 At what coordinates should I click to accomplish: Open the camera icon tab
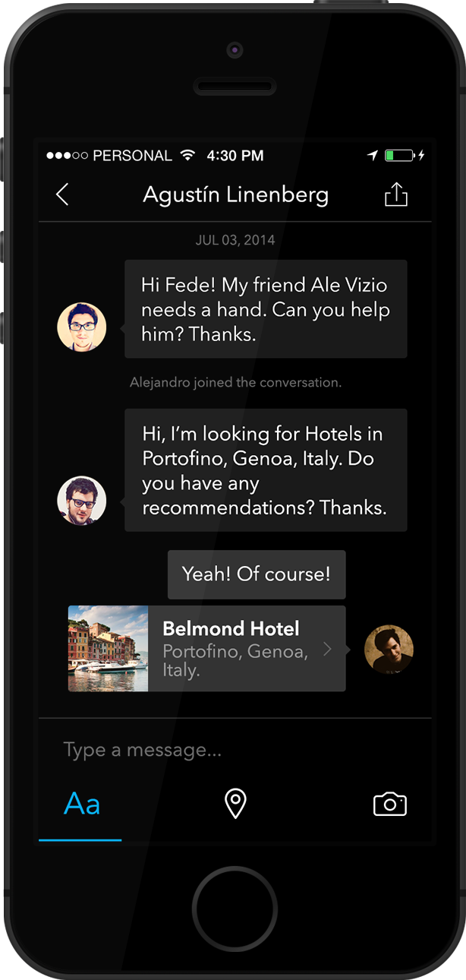(x=389, y=804)
